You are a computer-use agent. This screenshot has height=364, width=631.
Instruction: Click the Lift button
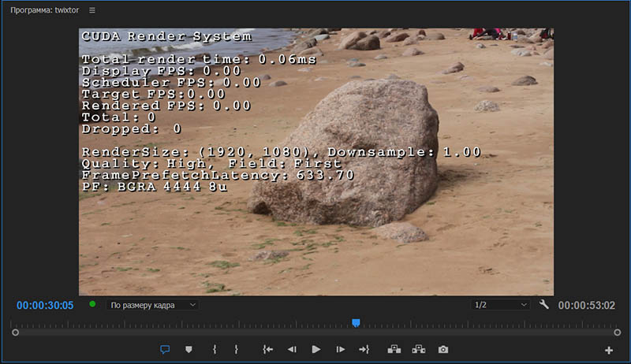394,350
